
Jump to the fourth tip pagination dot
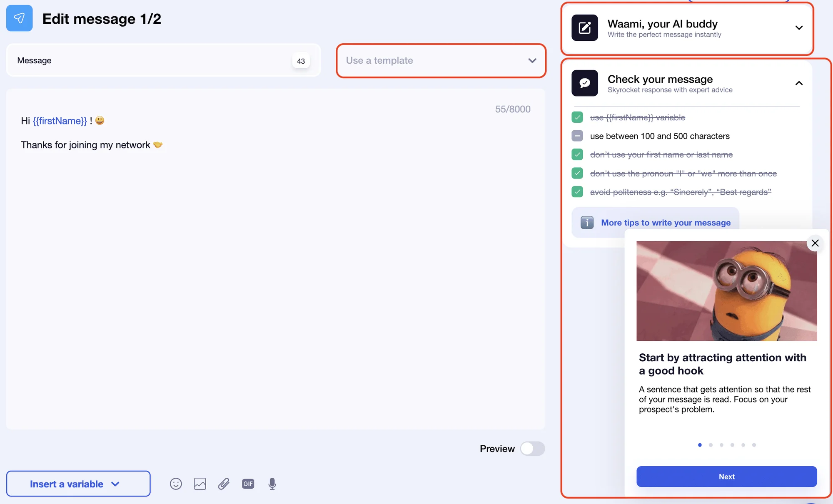(x=732, y=445)
